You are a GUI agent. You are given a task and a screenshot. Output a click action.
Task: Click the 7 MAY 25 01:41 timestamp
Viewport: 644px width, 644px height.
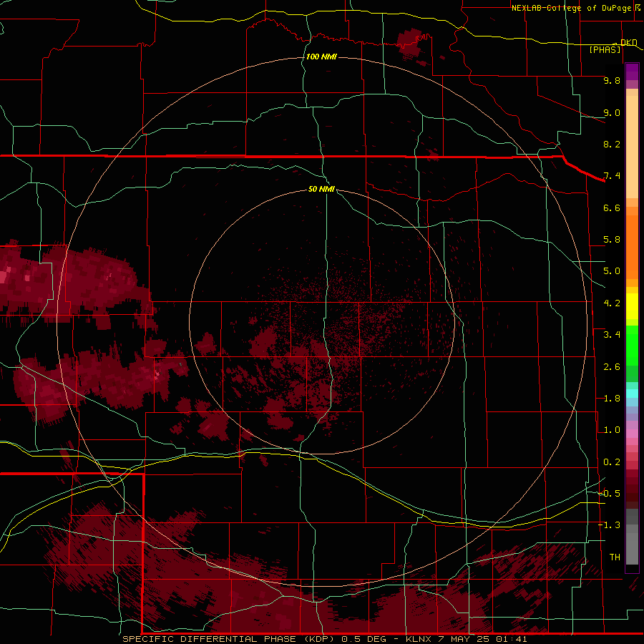482,639
